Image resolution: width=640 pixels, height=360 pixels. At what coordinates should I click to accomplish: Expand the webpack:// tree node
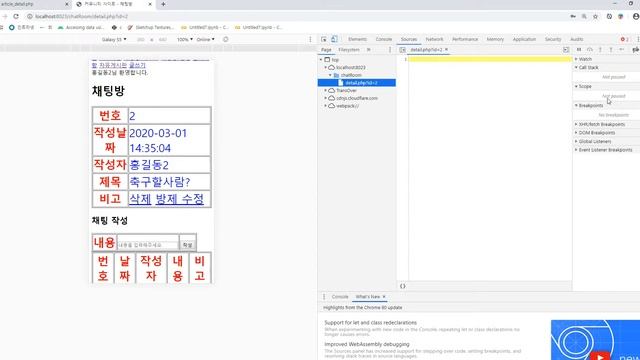pyautogui.click(x=326, y=106)
